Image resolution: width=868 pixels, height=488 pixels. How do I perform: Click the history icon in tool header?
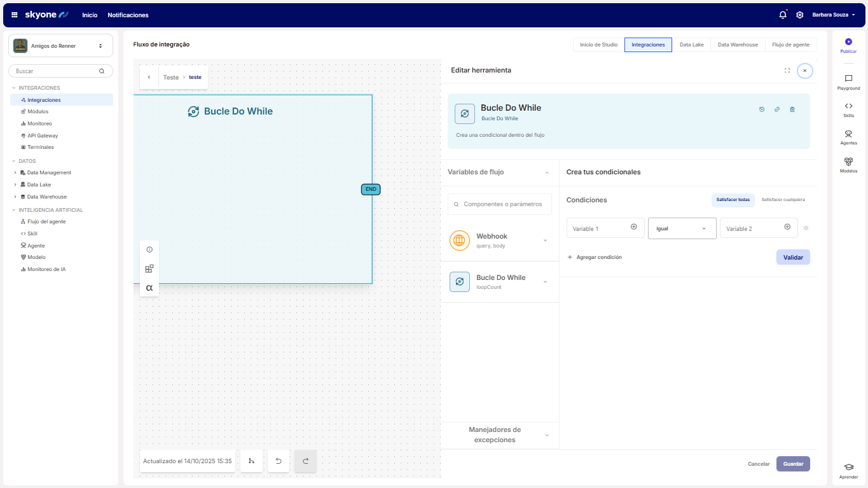[x=762, y=109]
